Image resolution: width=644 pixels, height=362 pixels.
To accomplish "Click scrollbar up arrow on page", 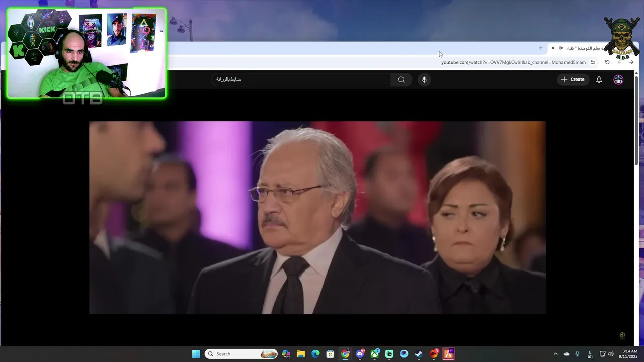I will pos(636,74).
